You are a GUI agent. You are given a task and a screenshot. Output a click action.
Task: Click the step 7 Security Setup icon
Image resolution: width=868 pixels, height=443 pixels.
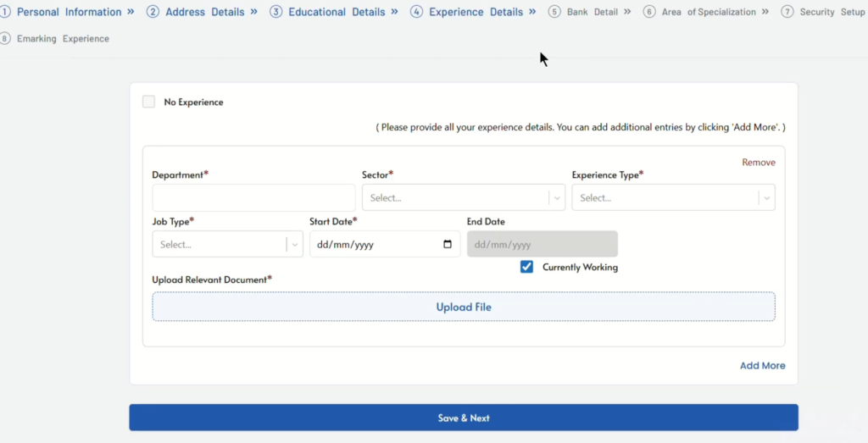click(787, 12)
